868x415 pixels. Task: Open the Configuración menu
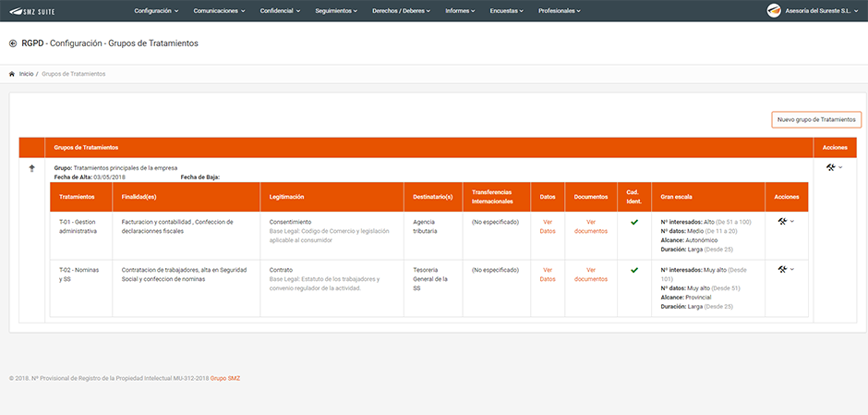pos(156,10)
